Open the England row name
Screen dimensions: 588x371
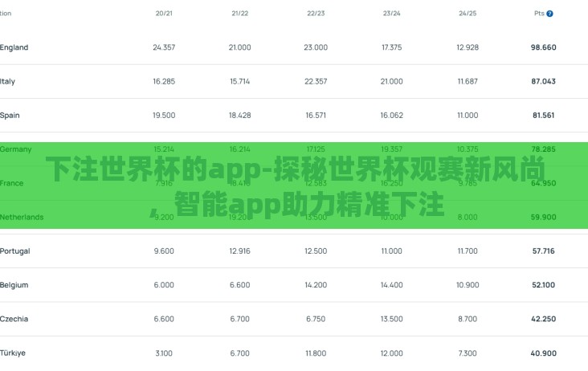point(14,47)
